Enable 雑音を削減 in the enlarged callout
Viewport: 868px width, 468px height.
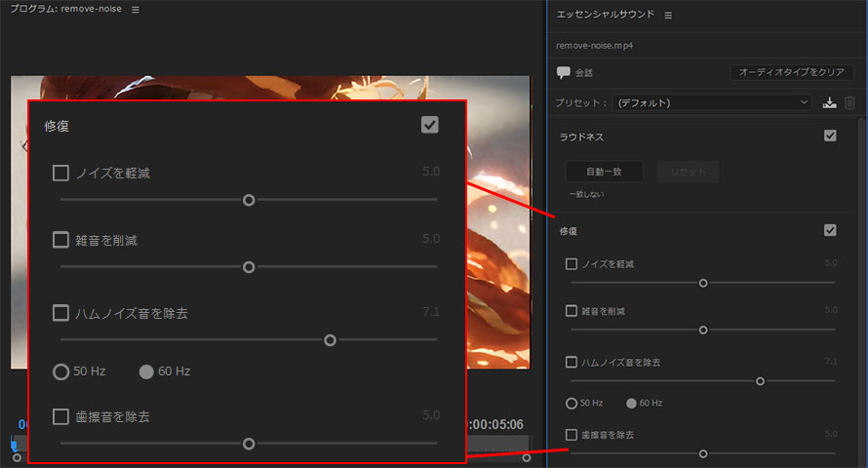60,240
